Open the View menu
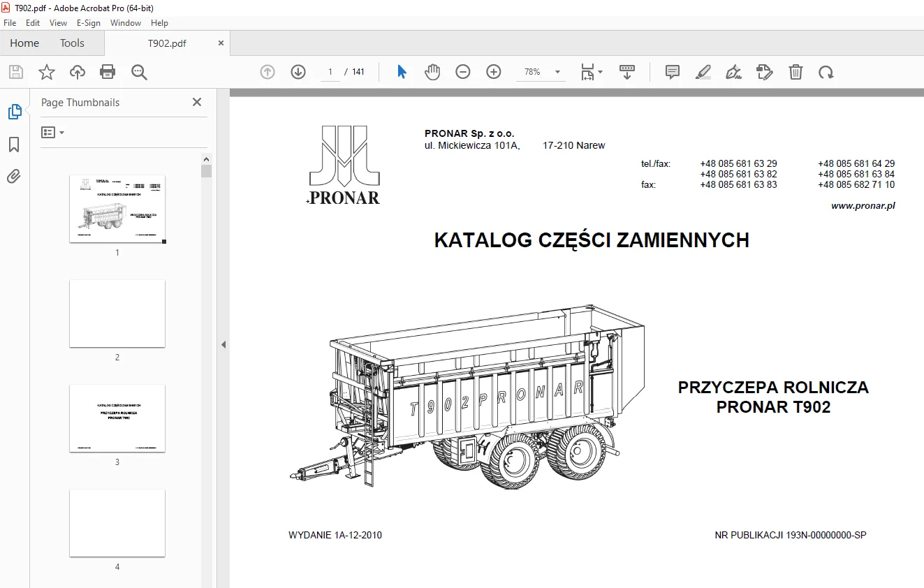This screenshot has width=924, height=588. coord(59,23)
